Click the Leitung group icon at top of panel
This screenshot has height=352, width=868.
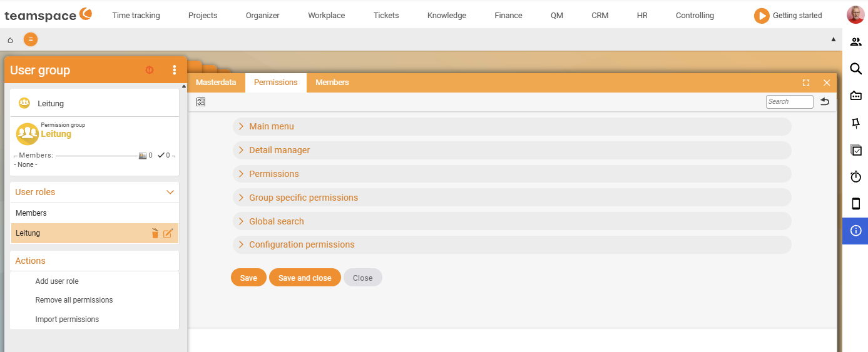24,103
